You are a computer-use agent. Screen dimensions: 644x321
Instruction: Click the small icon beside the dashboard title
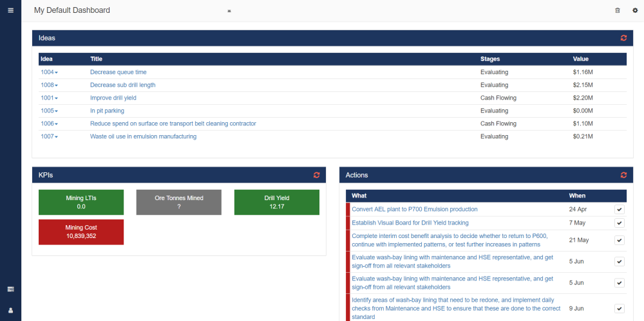coord(229,11)
